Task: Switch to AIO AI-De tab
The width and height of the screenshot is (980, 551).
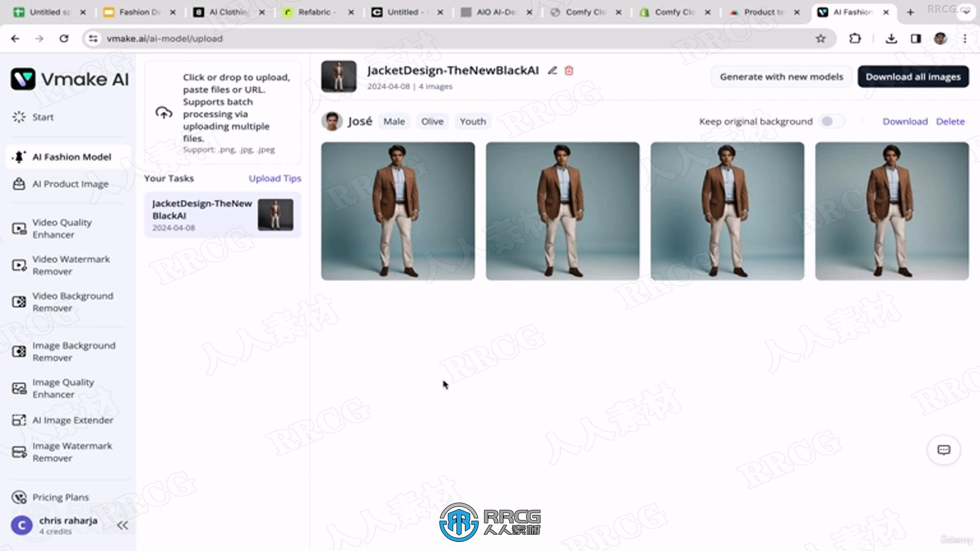Action: [495, 12]
